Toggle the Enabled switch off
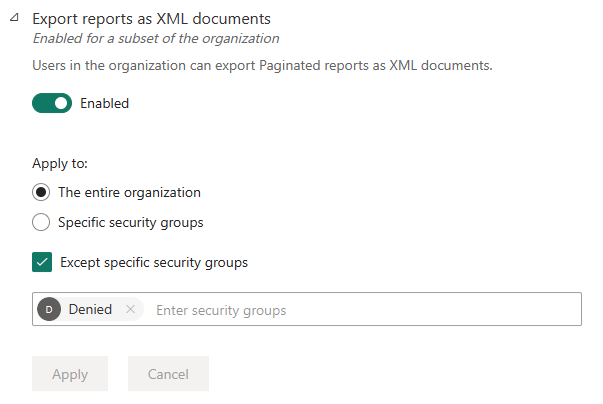The height and width of the screenshot is (404, 603). (52, 103)
